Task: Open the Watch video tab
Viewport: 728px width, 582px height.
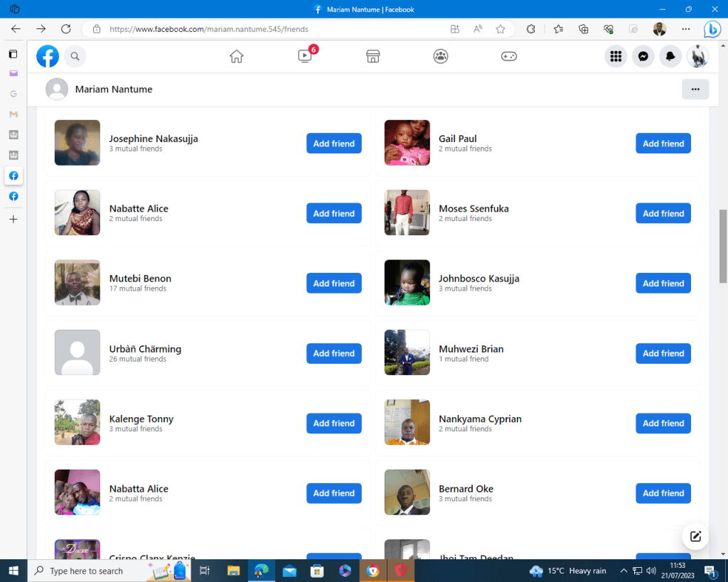Action: tap(305, 56)
